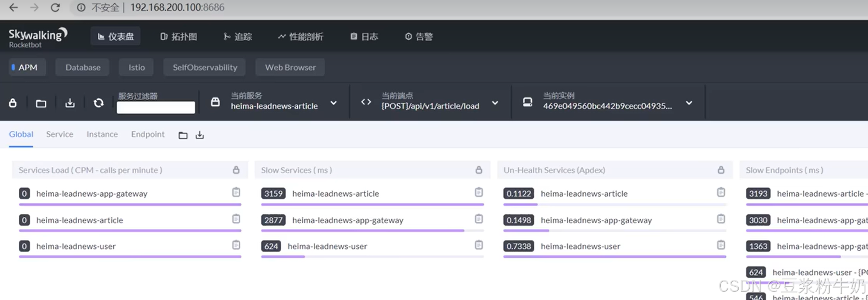Click the 3193 slow endpoints value badge
Screen dimensions: 868x300
[x=758, y=194]
